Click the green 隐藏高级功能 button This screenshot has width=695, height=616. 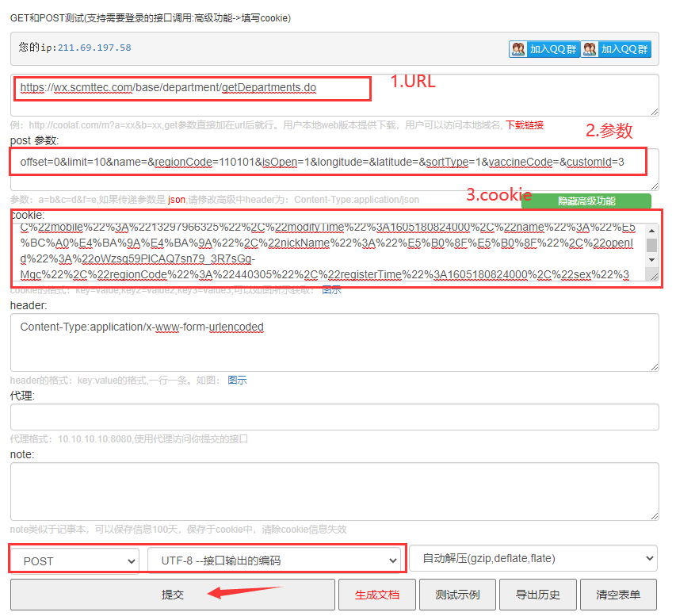[586, 201]
